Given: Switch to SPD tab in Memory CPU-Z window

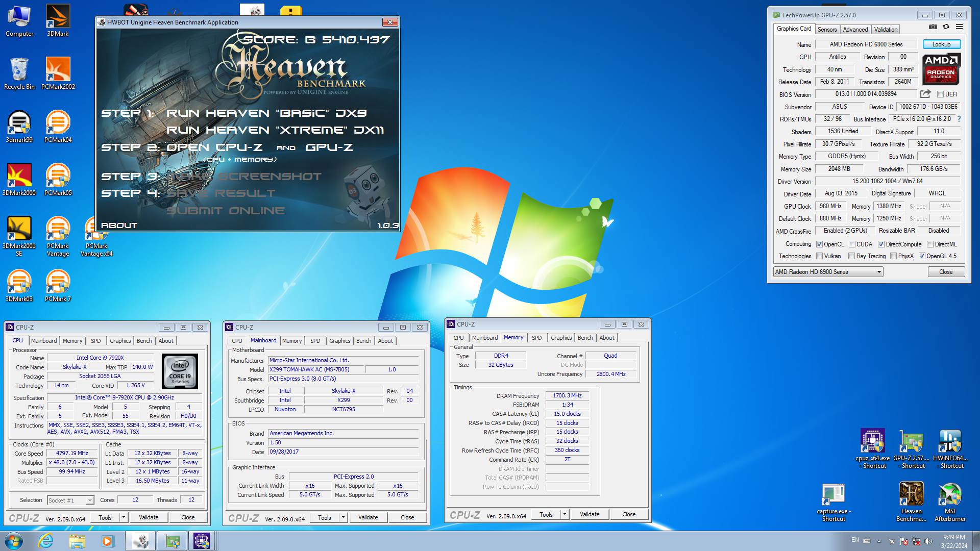Looking at the screenshot, I should coord(536,338).
